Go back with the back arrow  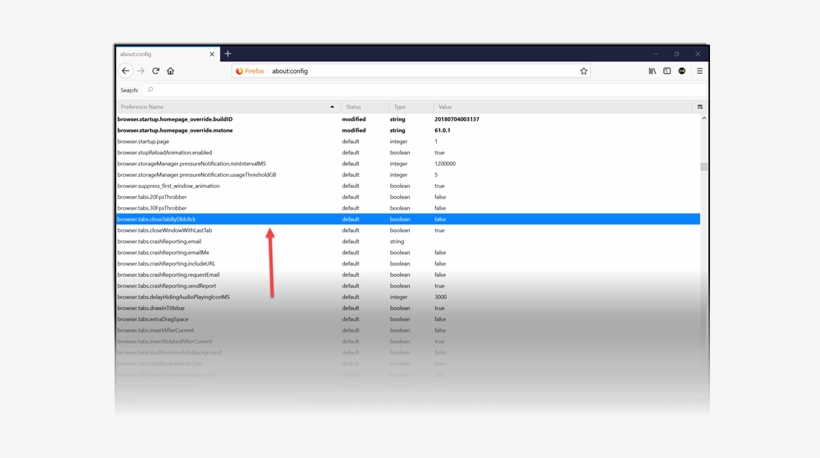pos(126,71)
